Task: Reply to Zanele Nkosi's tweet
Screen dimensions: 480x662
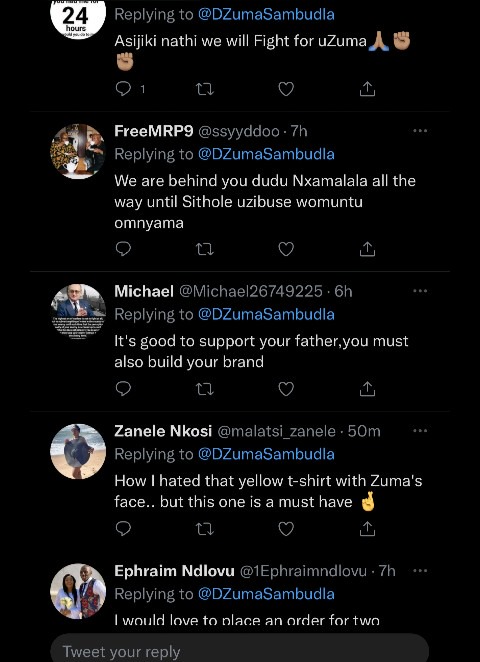Action: pos(123,529)
